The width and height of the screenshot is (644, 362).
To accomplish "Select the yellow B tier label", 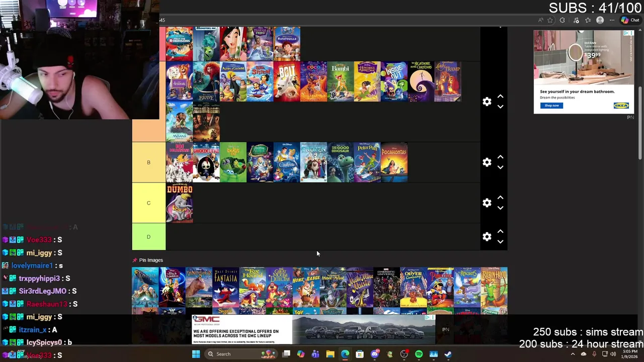I will tap(148, 162).
